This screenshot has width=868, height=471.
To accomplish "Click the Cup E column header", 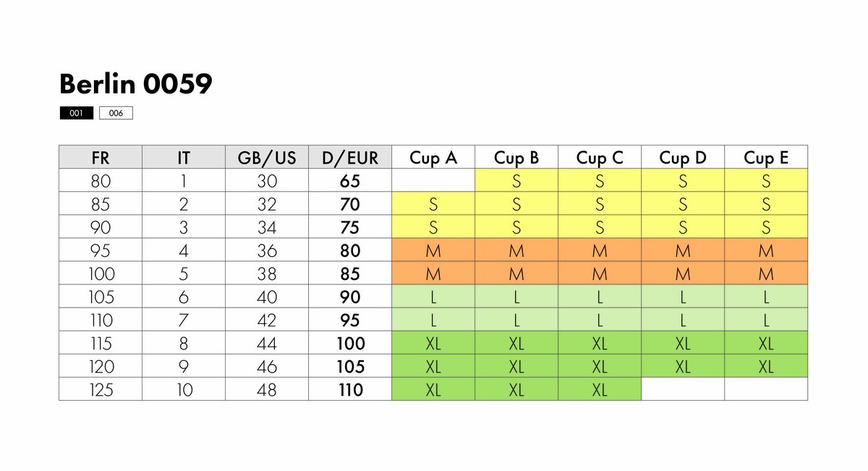I will 766,158.
